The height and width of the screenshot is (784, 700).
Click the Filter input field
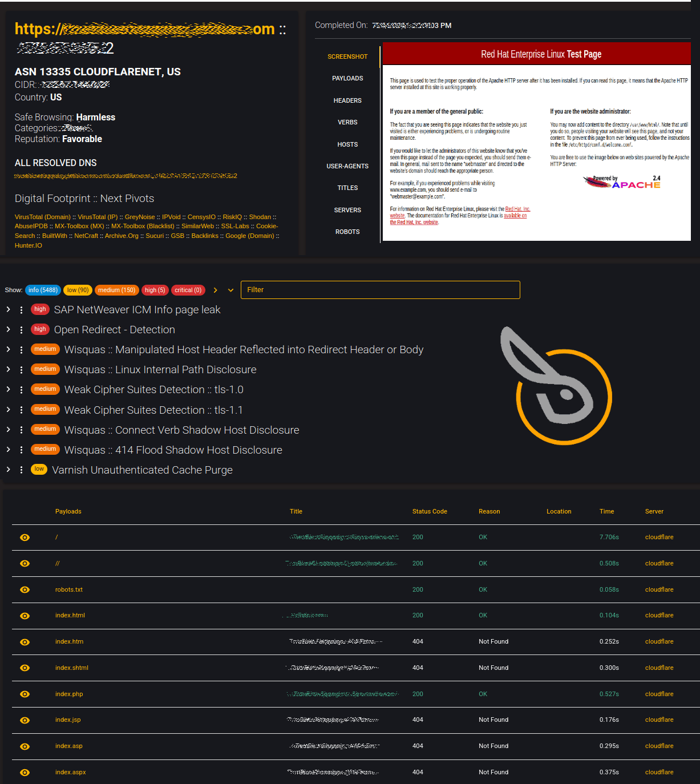coord(381,290)
